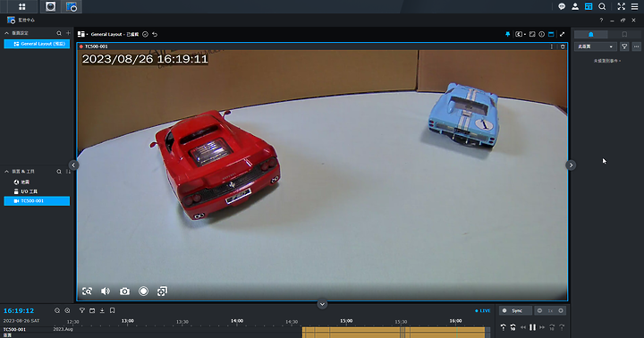Toggle the camera title bar display

point(551,35)
